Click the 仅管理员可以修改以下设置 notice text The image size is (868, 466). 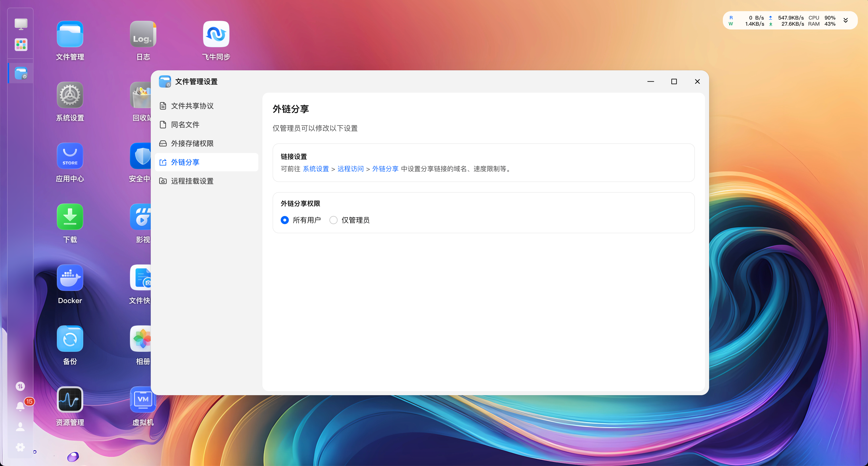tap(315, 128)
